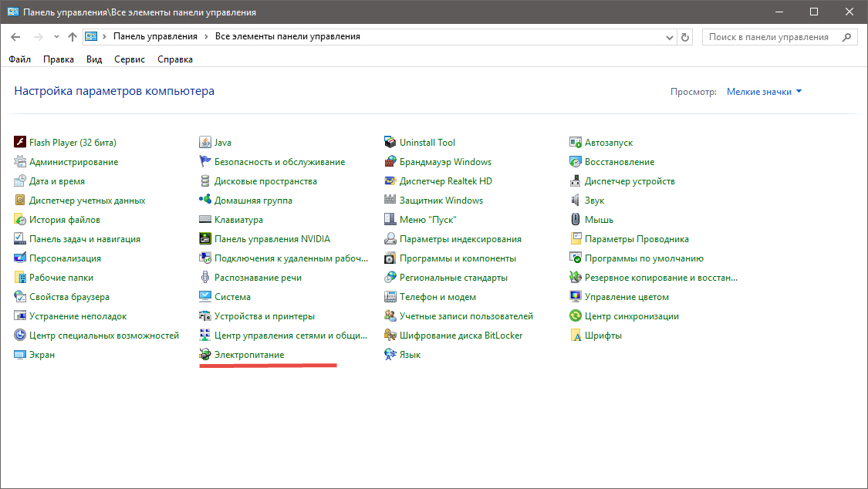Click the Мышь mouse icon

click(575, 219)
